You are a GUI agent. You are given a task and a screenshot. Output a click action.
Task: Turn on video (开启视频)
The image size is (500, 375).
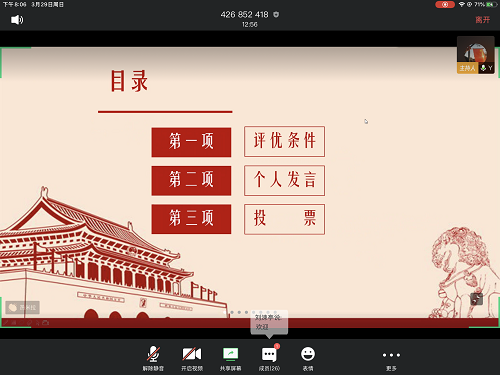192,358
